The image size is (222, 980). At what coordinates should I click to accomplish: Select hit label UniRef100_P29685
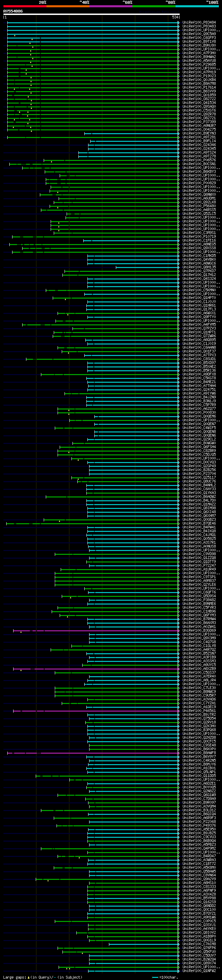click(199, 64)
